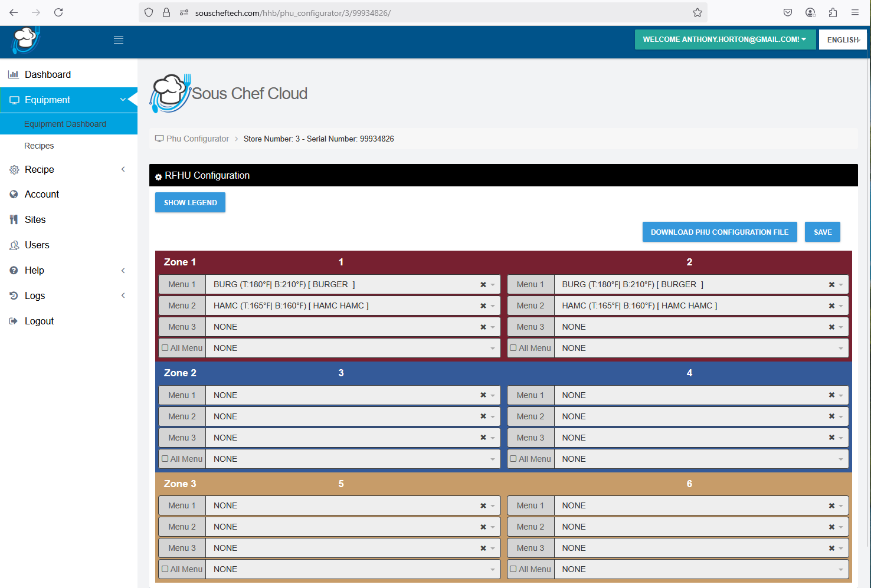Click the Store Number breadcrumb text
The image size is (871, 588).
pos(319,139)
